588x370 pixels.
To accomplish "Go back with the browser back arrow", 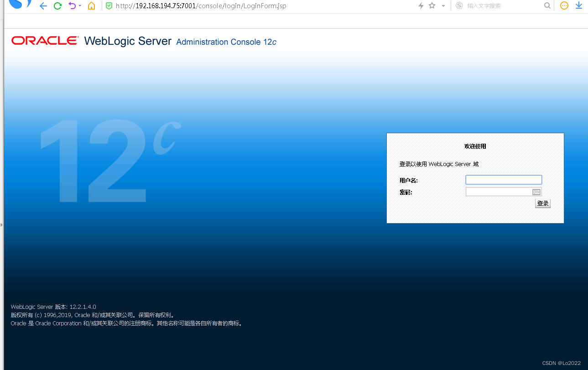I will point(43,6).
